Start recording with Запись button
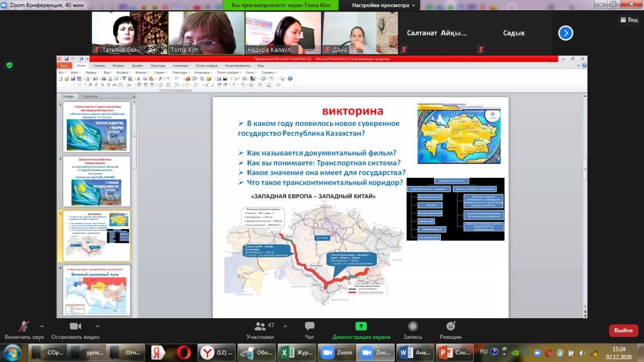Image resolution: width=644 pixels, height=362 pixels. tap(413, 327)
